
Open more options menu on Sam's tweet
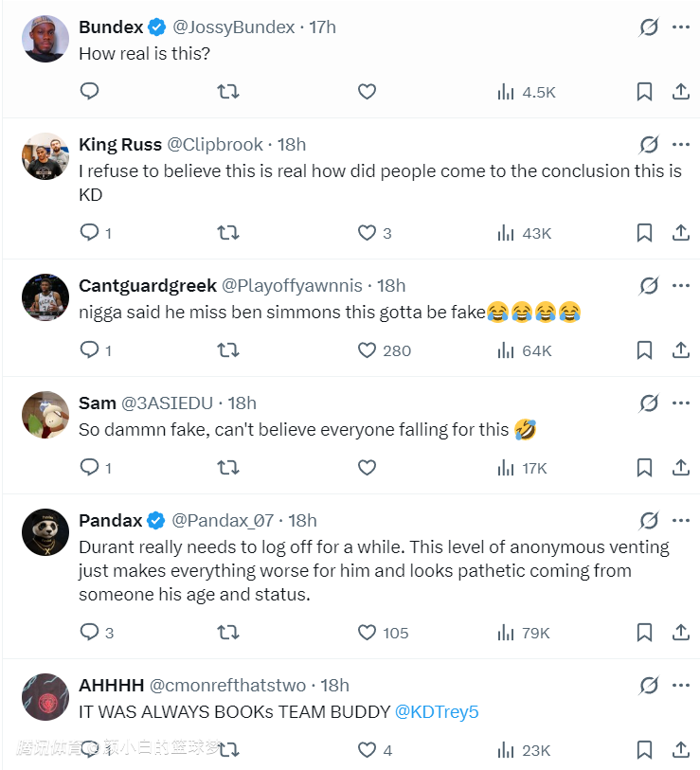(680, 403)
